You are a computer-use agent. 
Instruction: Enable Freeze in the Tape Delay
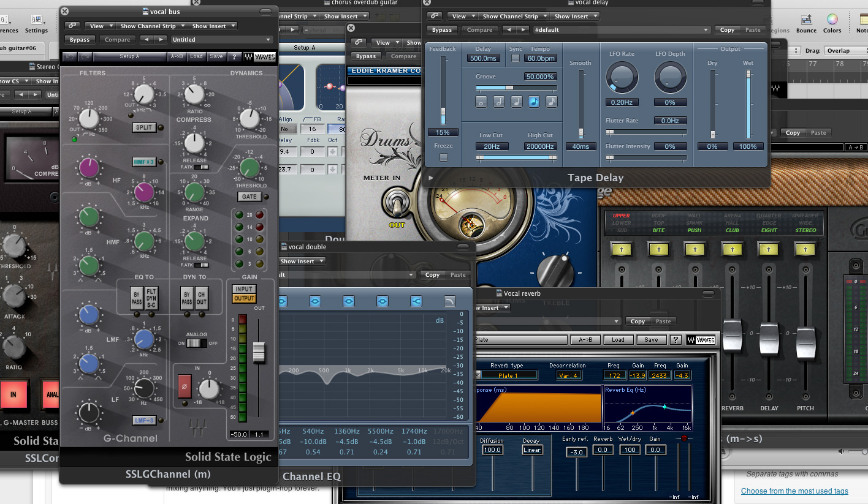[443, 157]
